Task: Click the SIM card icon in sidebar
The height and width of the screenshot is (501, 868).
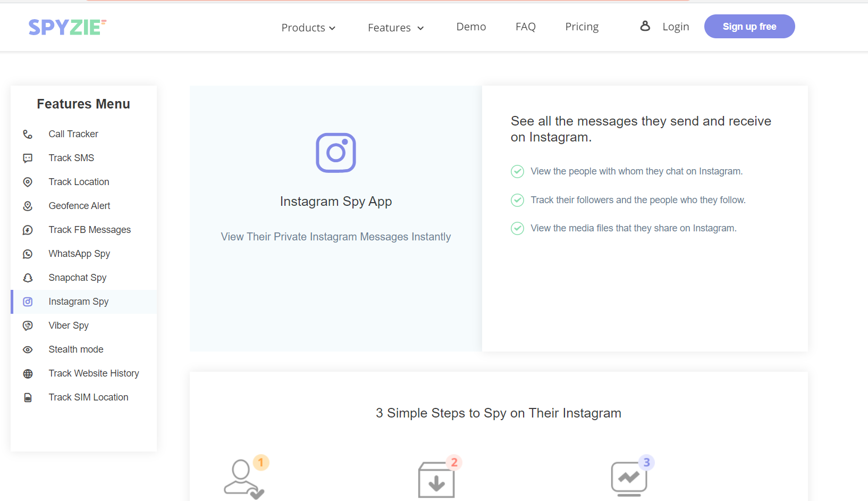Action: coord(28,397)
